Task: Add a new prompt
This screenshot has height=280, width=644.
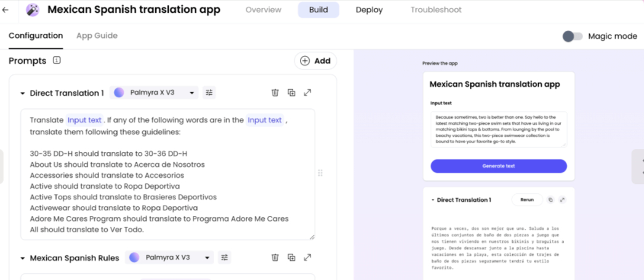Action: [x=315, y=60]
